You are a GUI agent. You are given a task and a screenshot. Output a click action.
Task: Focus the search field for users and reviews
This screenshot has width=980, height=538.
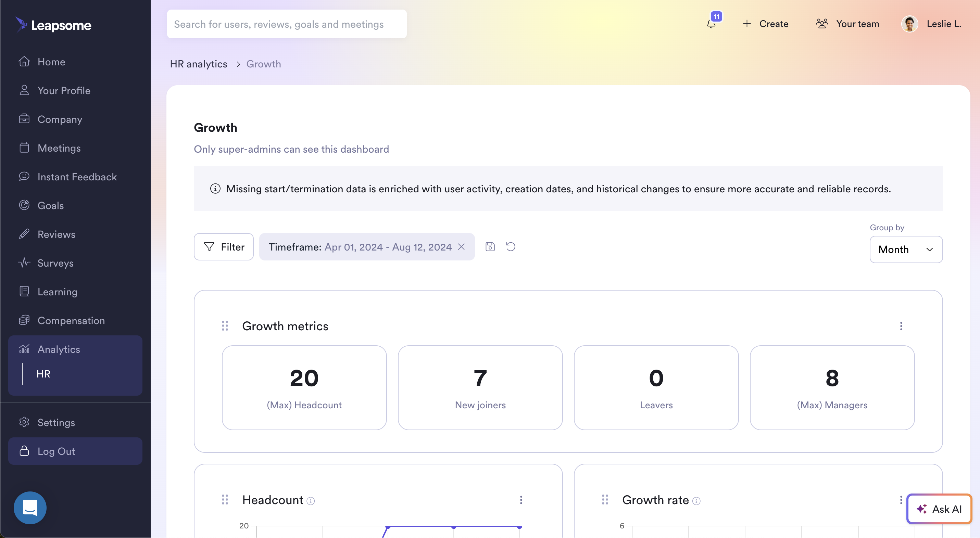point(287,24)
